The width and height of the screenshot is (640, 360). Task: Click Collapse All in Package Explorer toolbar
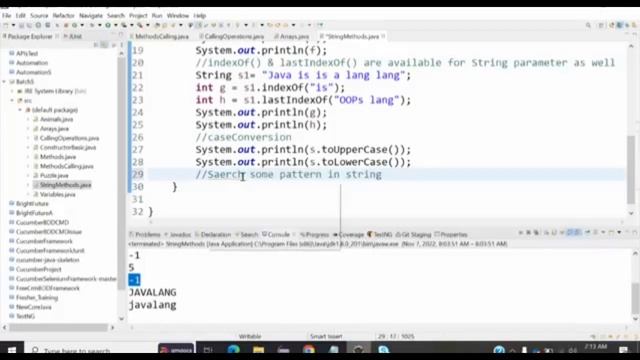coord(96,45)
